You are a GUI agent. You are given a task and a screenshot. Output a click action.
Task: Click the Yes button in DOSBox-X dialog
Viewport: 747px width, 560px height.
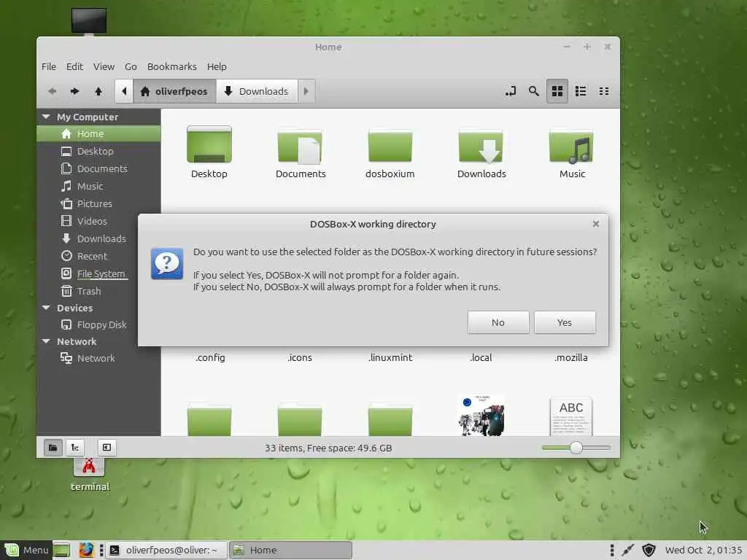(x=565, y=322)
